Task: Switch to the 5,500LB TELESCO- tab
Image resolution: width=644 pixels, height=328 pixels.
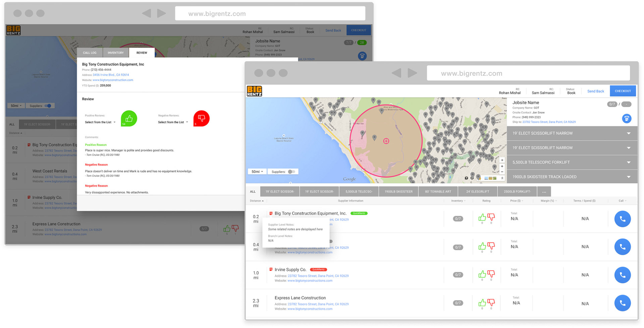Action: (x=359, y=192)
